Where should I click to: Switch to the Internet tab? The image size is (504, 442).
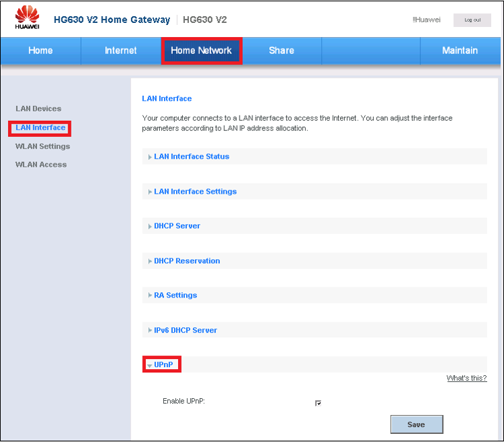click(121, 51)
